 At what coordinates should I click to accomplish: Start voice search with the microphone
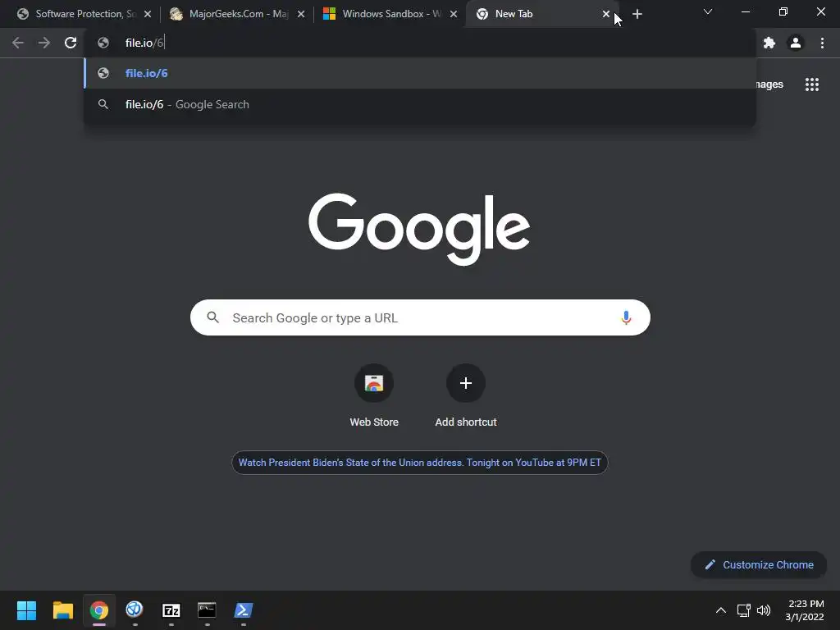(x=626, y=317)
